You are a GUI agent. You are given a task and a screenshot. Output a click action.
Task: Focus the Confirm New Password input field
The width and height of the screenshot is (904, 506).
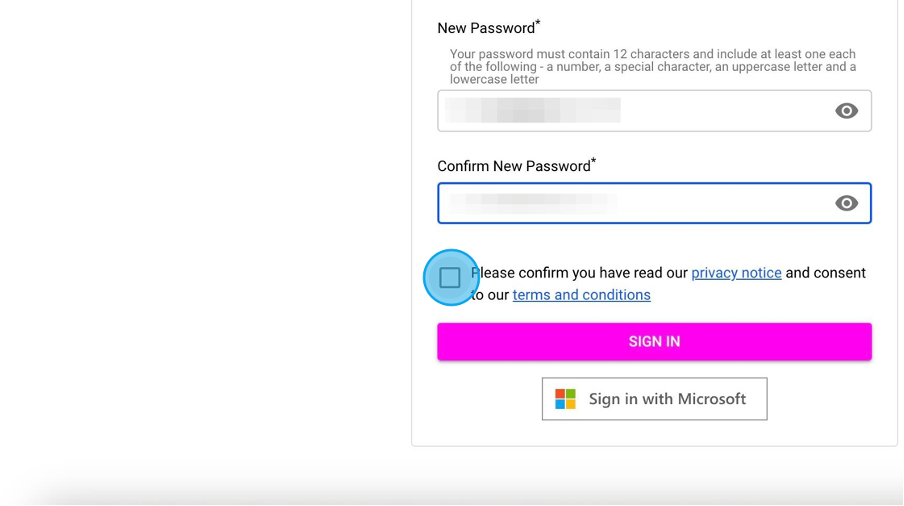pyautogui.click(x=654, y=203)
